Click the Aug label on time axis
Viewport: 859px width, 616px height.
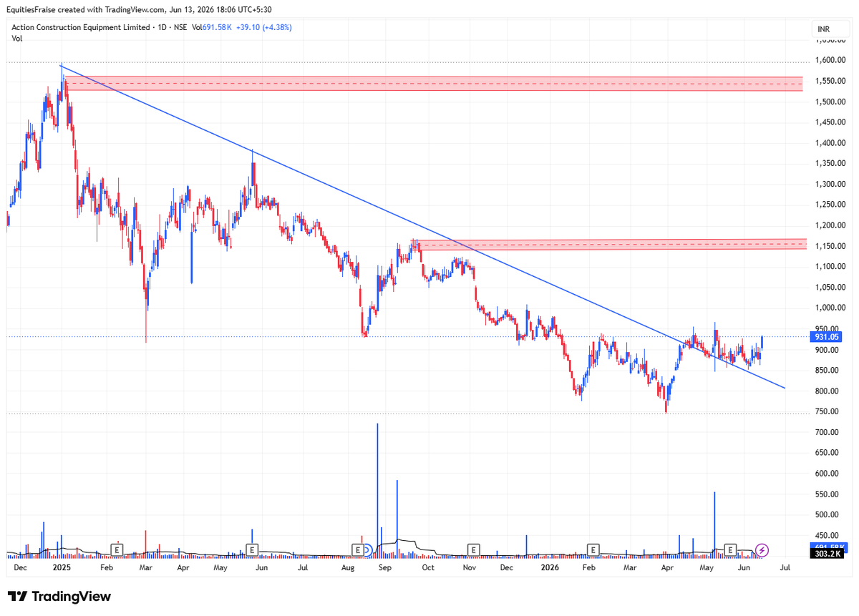348,567
